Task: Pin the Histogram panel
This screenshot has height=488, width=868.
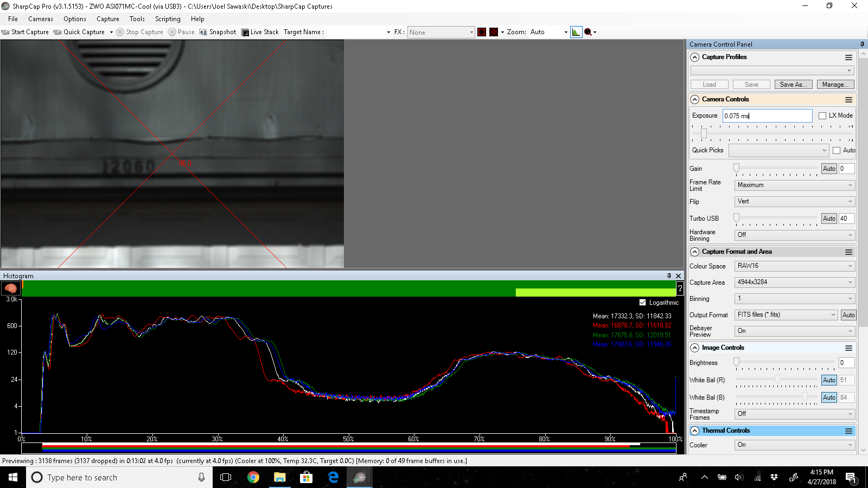Action: coord(669,275)
